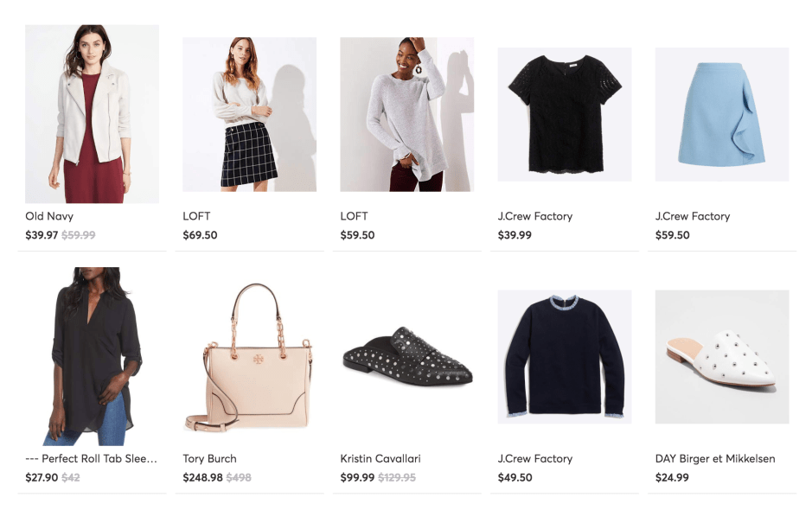Click the black roll tab sleeve tunic photo
Screen dimensions: 812x523
coord(92,356)
